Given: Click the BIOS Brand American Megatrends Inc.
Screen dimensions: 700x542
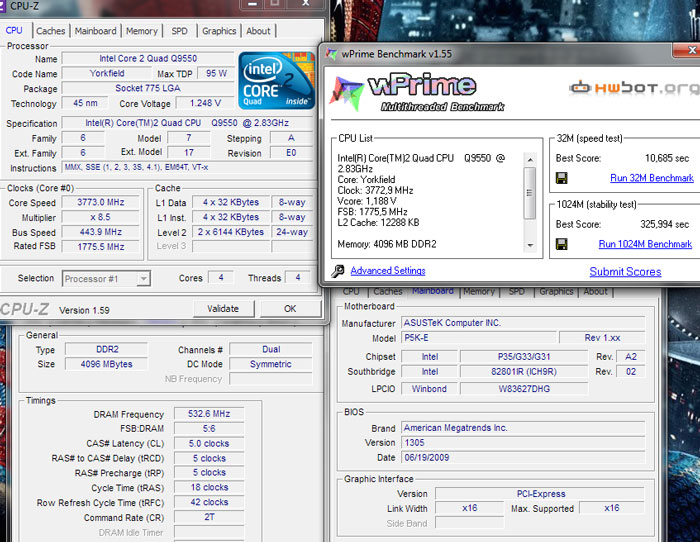Looking at the screenshot, I should pyautogui.click(x=523, y=428).
